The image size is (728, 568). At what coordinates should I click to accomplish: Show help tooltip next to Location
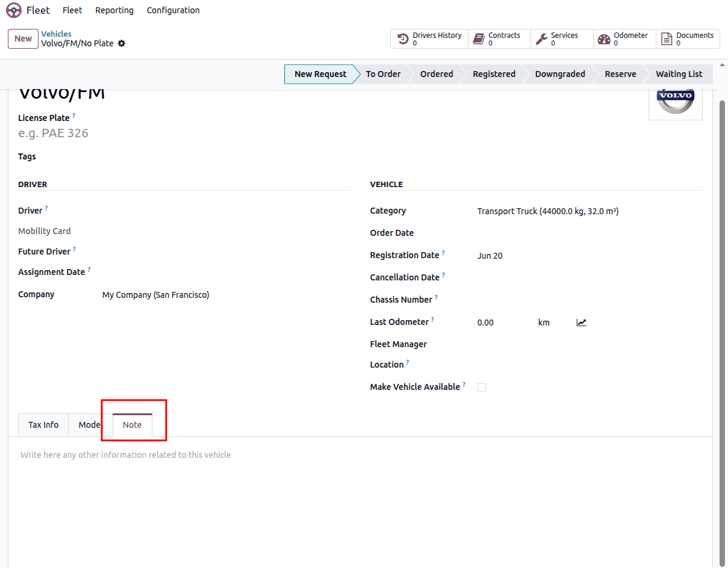point(408,362)
